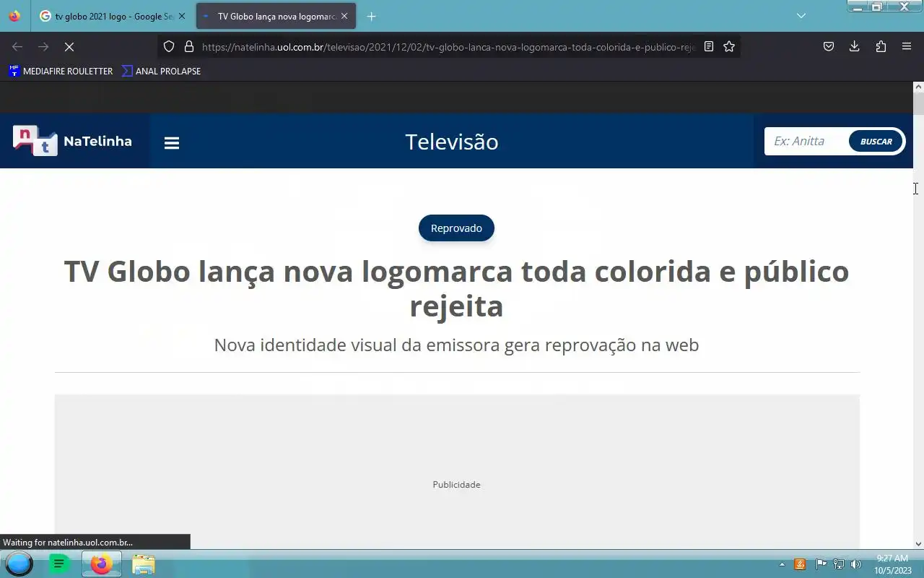Go forward one page
This screenshot has height=578, width=924.
click(x=43, y=46)
